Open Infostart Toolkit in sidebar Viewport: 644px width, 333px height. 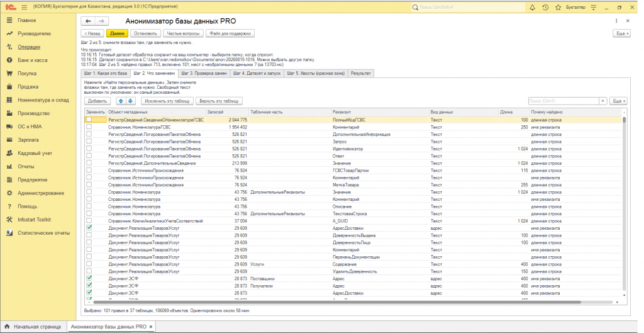(x=34, y=220)
